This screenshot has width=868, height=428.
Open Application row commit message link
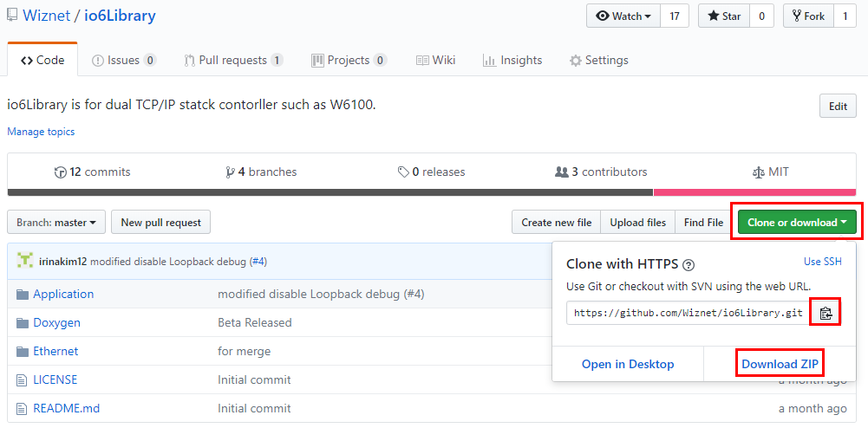(x=321, y=295)
